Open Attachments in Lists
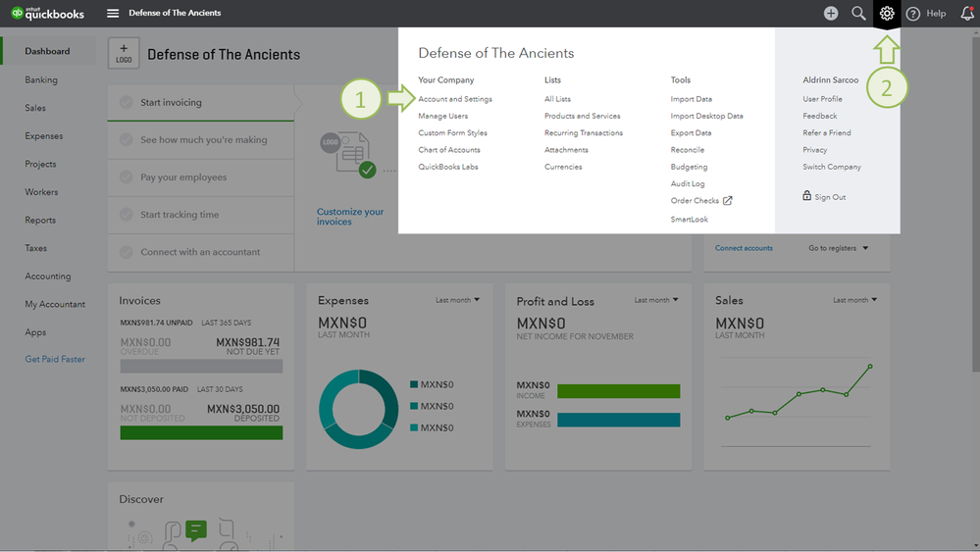This screenshot has height=552, width=980. (x=566, y=150)
